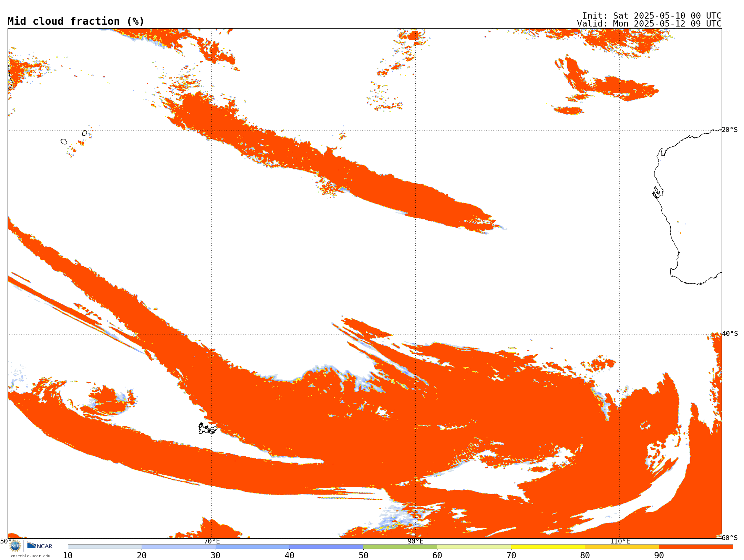Click the 60°S latitude label
The height and width of the screenshot is (560, 744).
point(730,538)
